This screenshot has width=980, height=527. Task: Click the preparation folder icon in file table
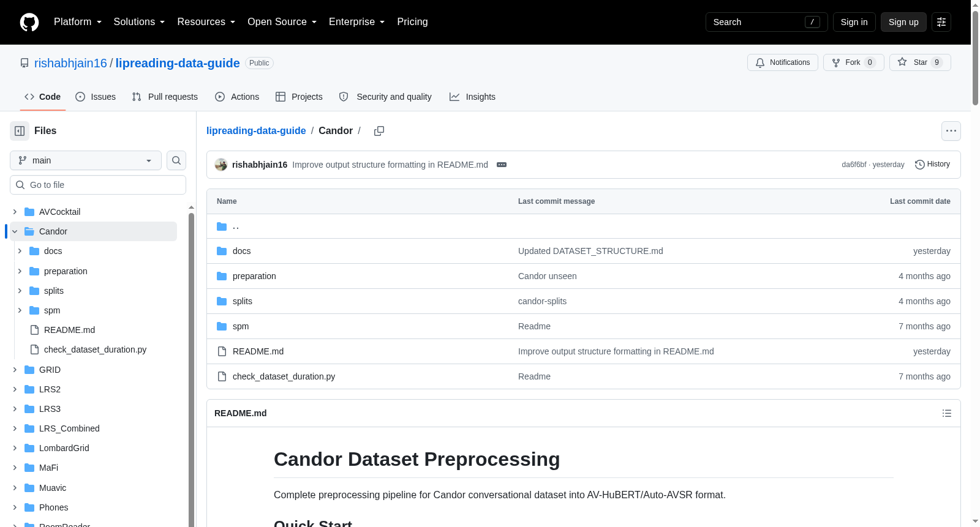(x=222, y=276)
